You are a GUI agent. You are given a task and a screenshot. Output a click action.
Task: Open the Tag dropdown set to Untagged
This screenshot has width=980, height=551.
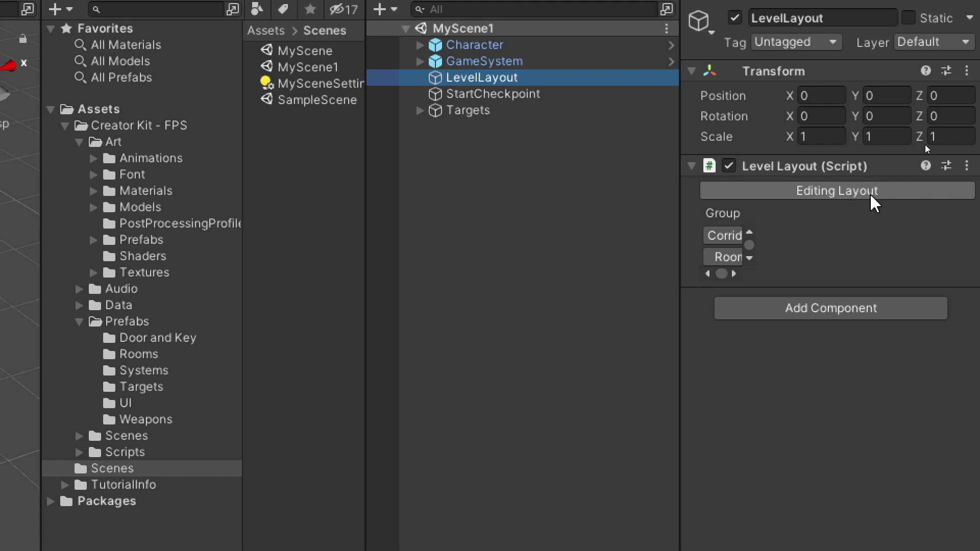click(796, 42)
